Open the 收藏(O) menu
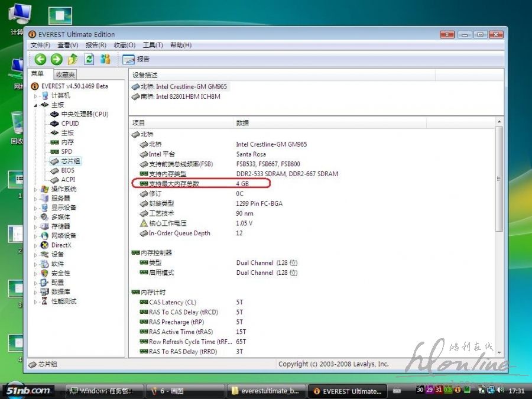Image resolution: width=532 pixels, height=399 pixels. click(125, 45)
